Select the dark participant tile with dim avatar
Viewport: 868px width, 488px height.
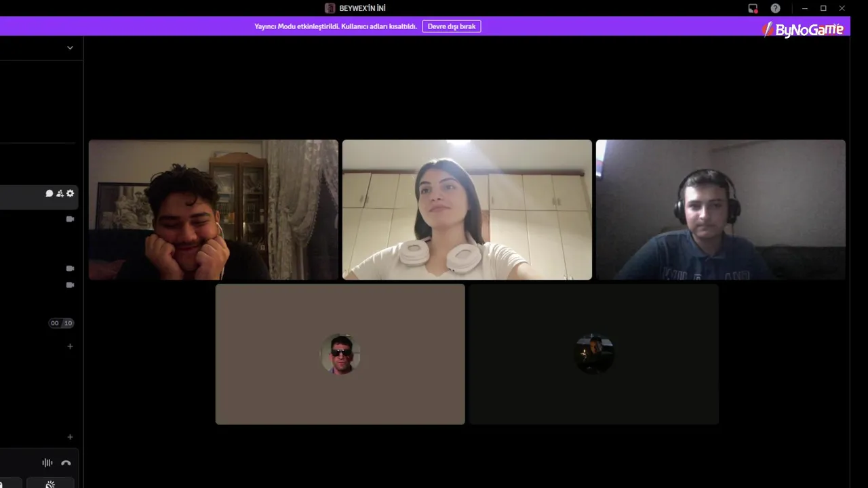(x=594, y=354)
